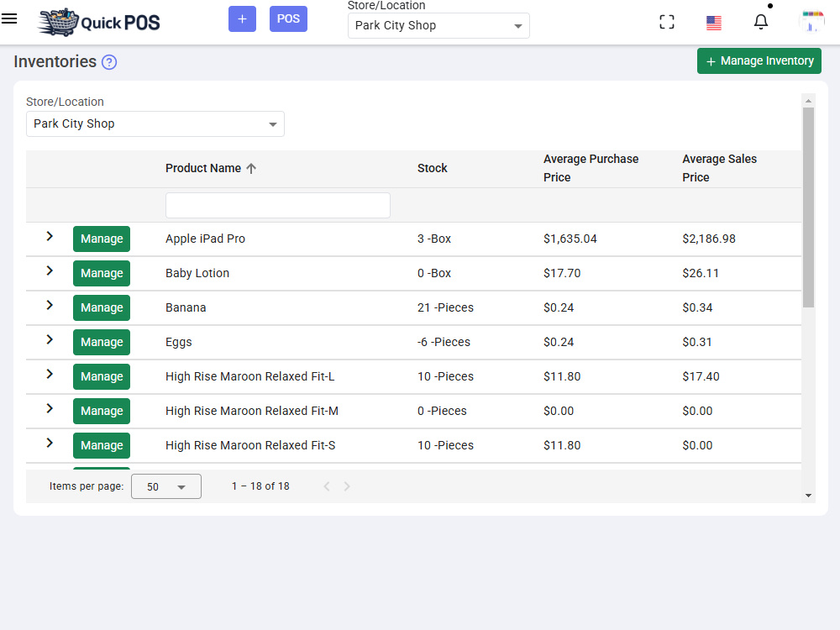Click Manage for Baby Lotion
Screen dimensions: 840x630
[x=102, y=273]
